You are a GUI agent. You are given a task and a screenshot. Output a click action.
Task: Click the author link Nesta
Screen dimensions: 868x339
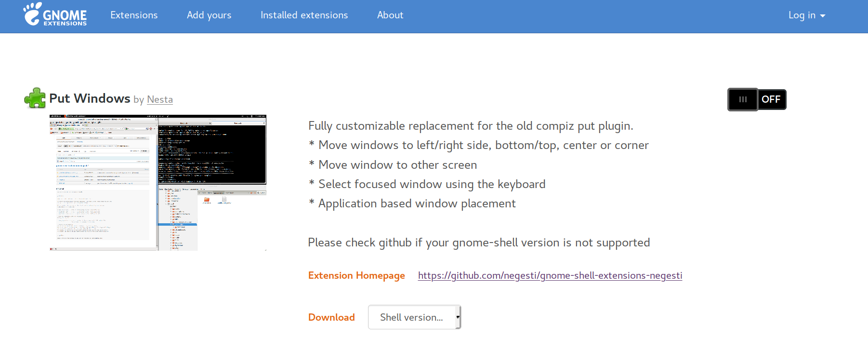coord(159,99)
